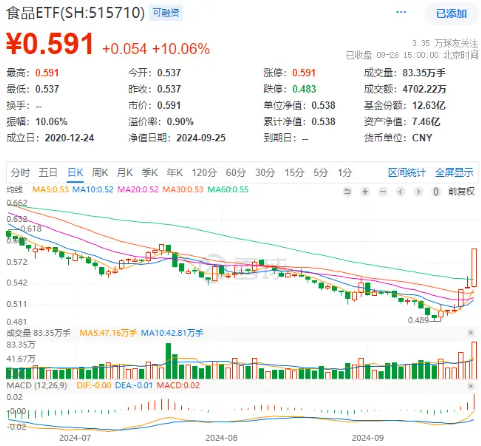Click the 食品ETF(SH:515710) title
Screen dimensions: 481x446
(76, 13)
